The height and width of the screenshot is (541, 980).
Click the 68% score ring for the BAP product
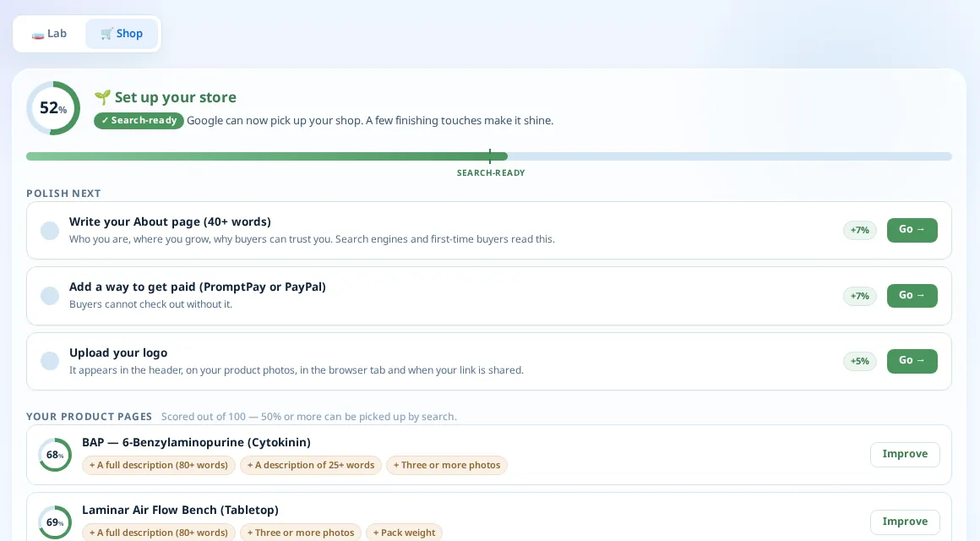pos(55,455)
